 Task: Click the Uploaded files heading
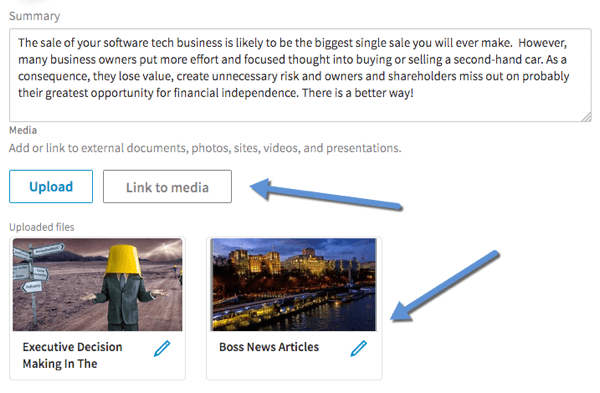pos(42,227)
